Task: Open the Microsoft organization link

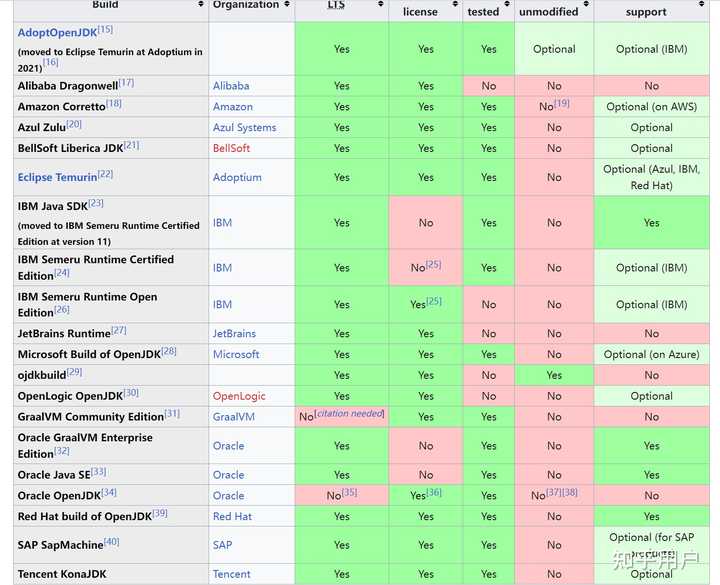Action: (236, 354)
